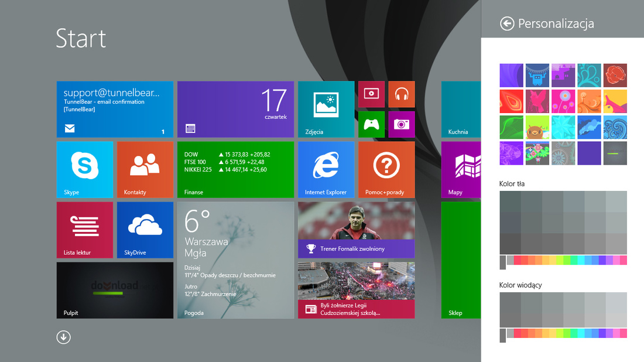Viewport: 644px width, 362px height.
Task: Open the Kontakty people tile
Action: click(x=145, y=170)
